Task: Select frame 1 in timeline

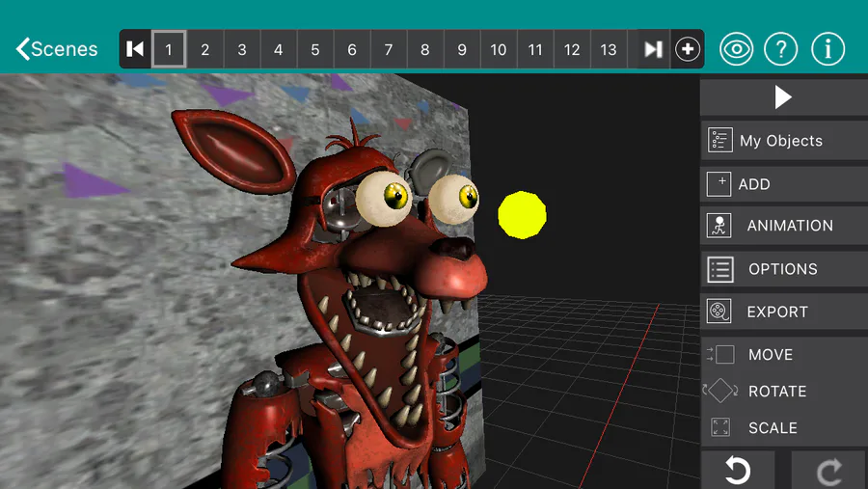Action: click(169, 49)
